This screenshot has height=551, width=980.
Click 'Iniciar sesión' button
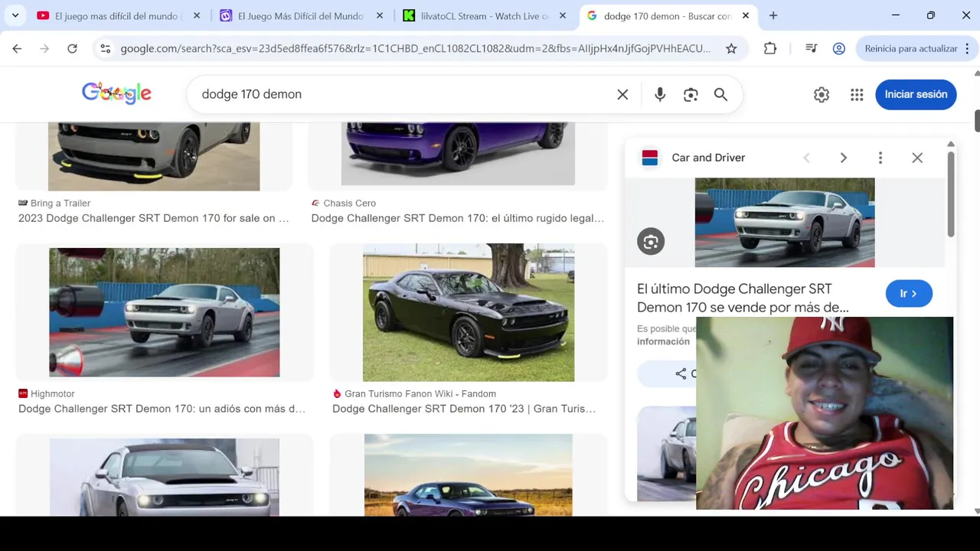[x=916, y=94]
